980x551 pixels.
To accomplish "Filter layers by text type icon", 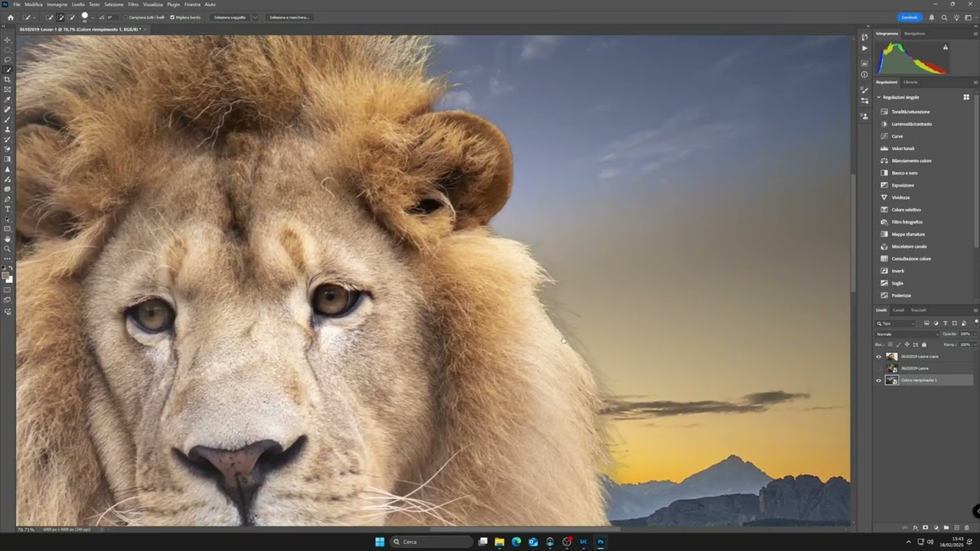I will (945, 324).
